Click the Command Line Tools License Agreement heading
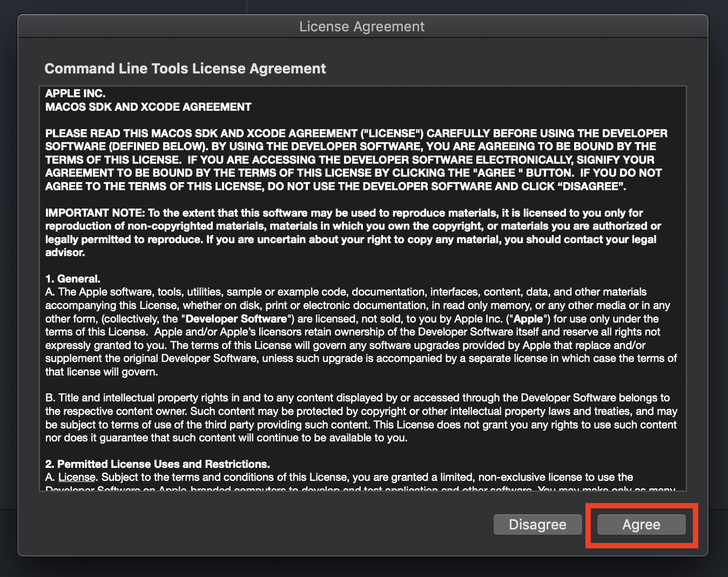This screenshot has height=577, width=728. click(x=185, y=69)
